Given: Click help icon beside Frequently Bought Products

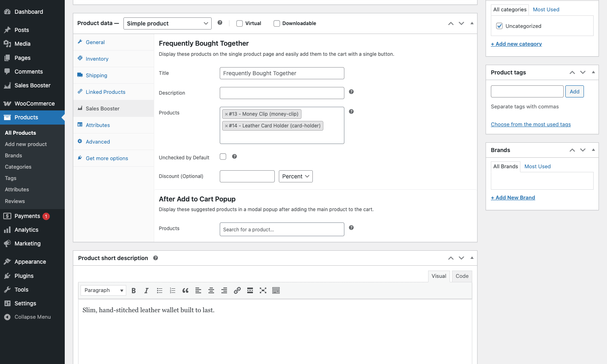Looking at the screenshot, I should 351,112.
